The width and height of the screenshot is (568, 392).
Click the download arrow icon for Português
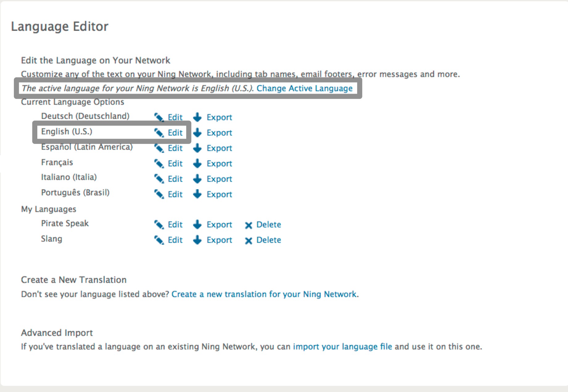click(x=197, y=194)
